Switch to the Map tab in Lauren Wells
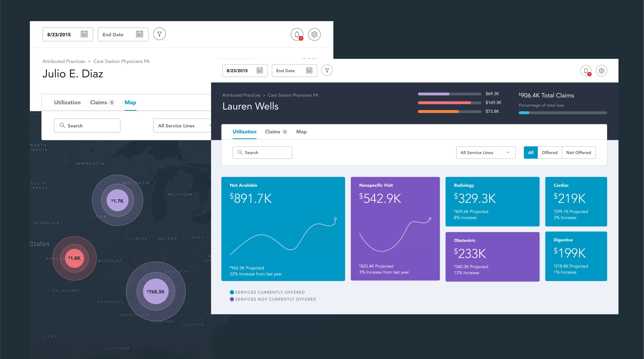Screen dimensions: 644x359 pos(302,131)
